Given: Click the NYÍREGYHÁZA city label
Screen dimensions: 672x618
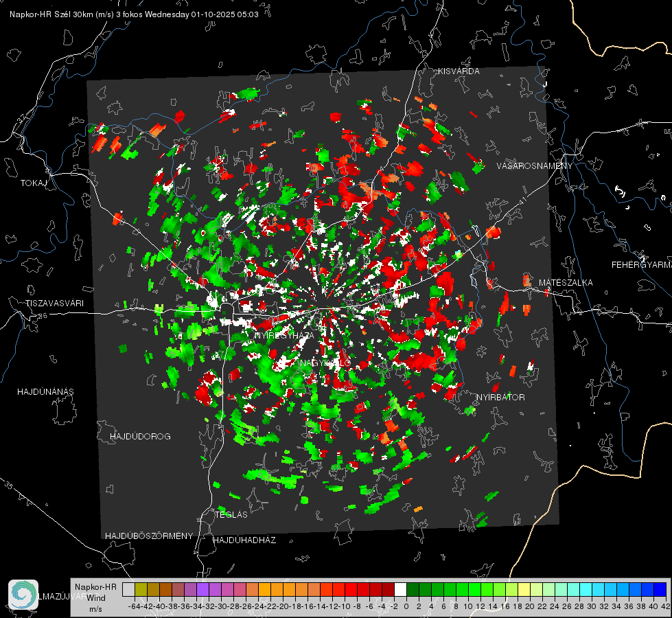Looking at the screenshot, I should tap(283, 335).
